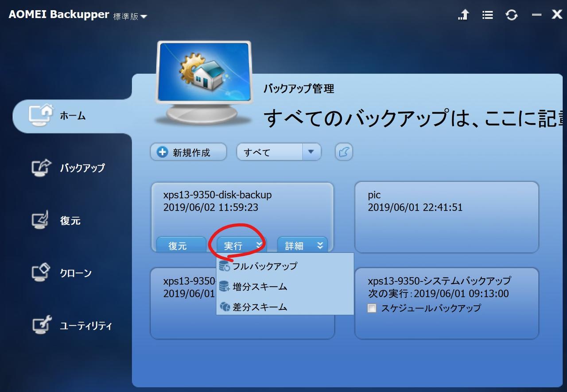Select the pic backup card
The height and width of the screenshot is (392, 567).
point(447,217)
